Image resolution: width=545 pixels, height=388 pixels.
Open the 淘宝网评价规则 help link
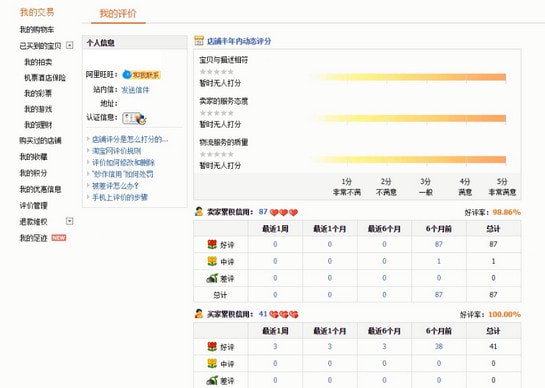coord(116,151)
